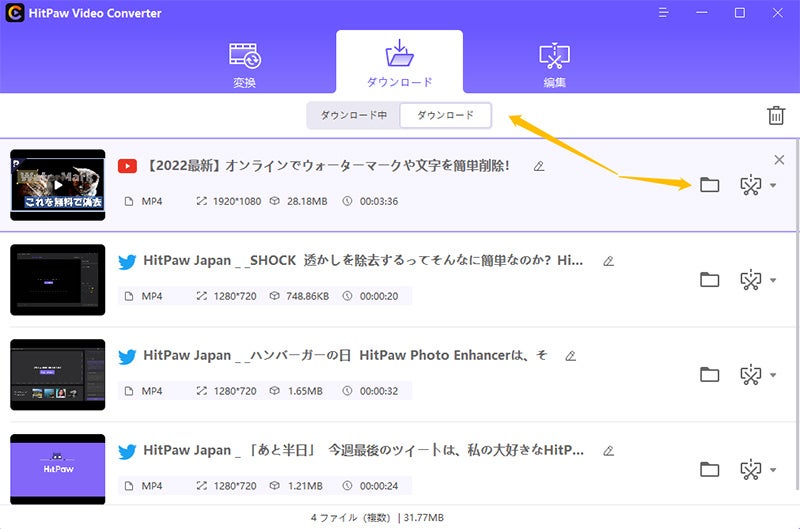
Task: Click the 00:00:24 duration
Action: click(x=379, y=486)
